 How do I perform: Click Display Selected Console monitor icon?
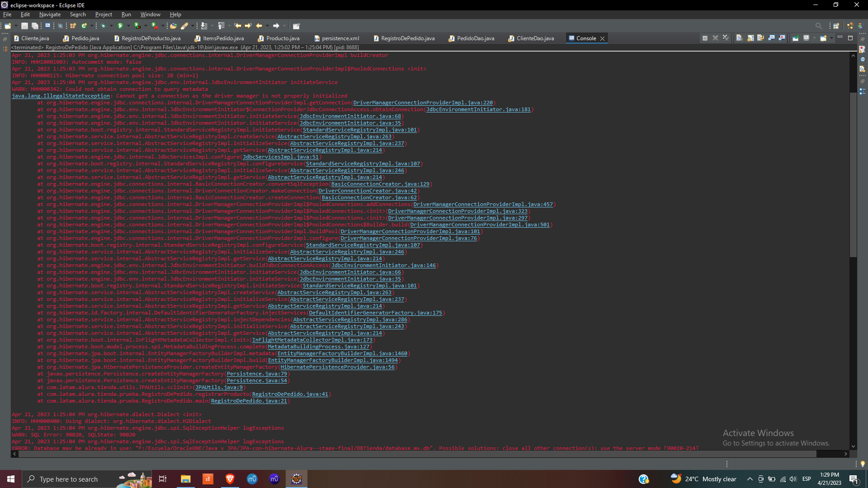point(806,38)
